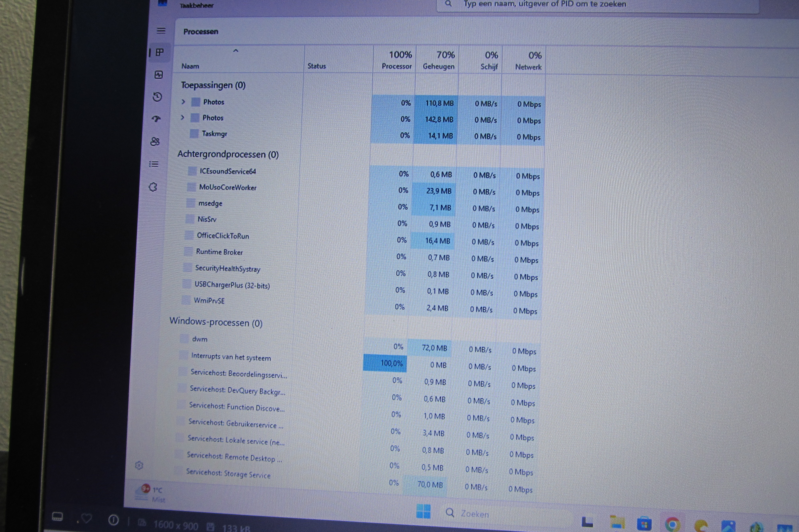The height and width of the screenshot is (532, 799).
Task: Open the hamburger navigation menu
Action: tap(161, 31)
